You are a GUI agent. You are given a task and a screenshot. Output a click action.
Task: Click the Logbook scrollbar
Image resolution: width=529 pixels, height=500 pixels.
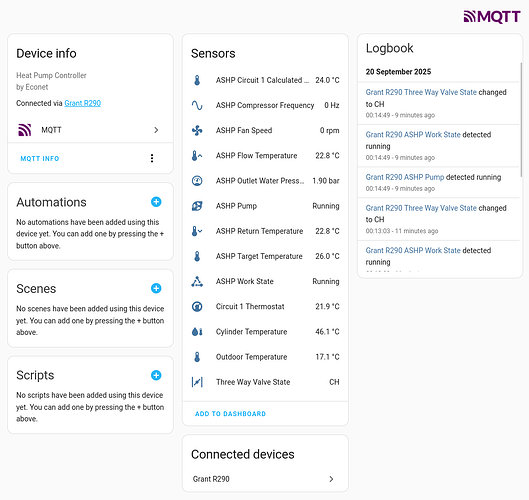[521, 120]
